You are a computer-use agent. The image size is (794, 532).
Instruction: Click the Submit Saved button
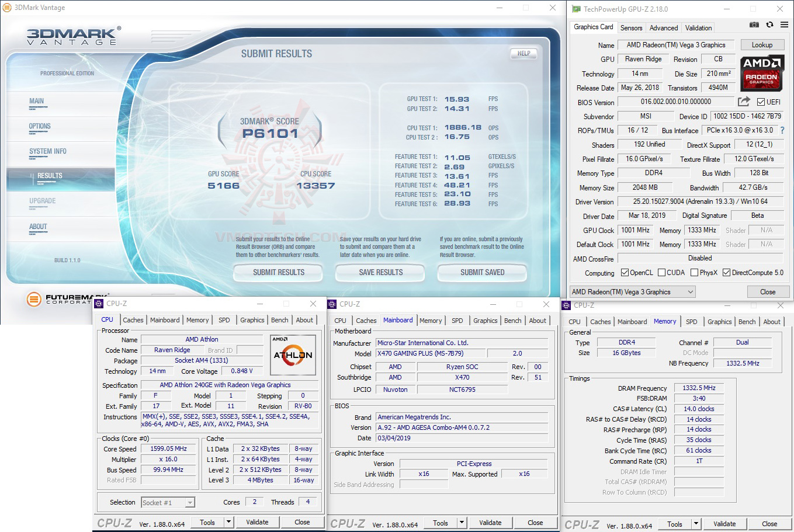coord(483,273)
